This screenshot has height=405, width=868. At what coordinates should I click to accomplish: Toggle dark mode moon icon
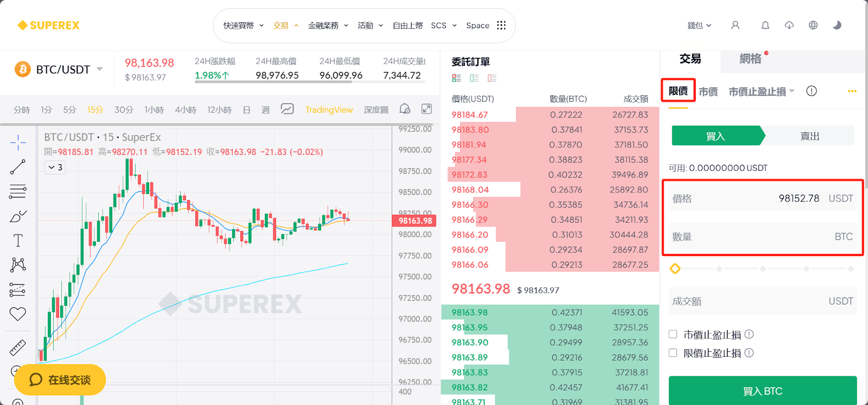point(837,25)
